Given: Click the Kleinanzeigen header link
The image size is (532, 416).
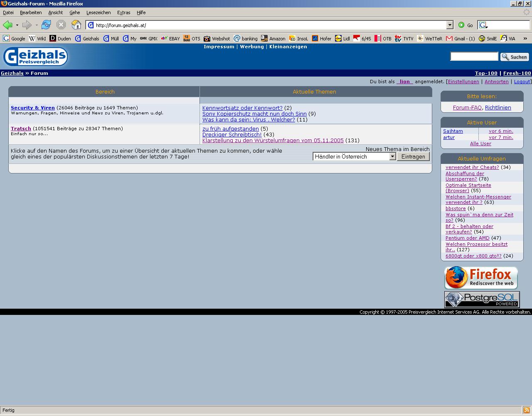Looking at the screenshot, I should tap(288, 47).
